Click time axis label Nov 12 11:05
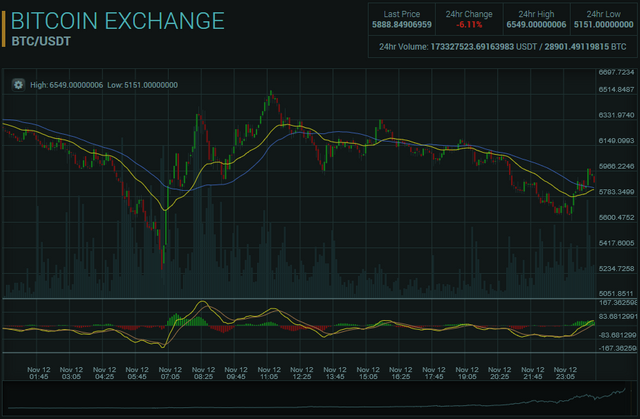This screenshot has height=419, width=640. (x=269, y=373)
